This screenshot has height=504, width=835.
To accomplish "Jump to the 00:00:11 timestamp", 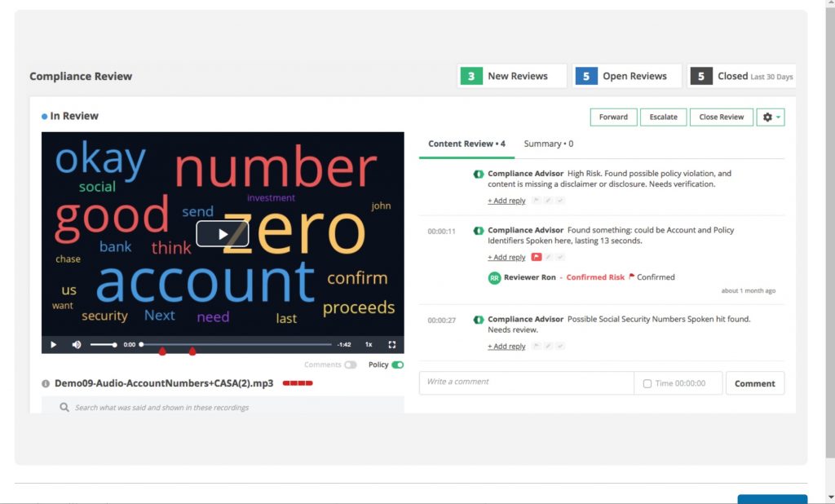I will tap(441, 232).
